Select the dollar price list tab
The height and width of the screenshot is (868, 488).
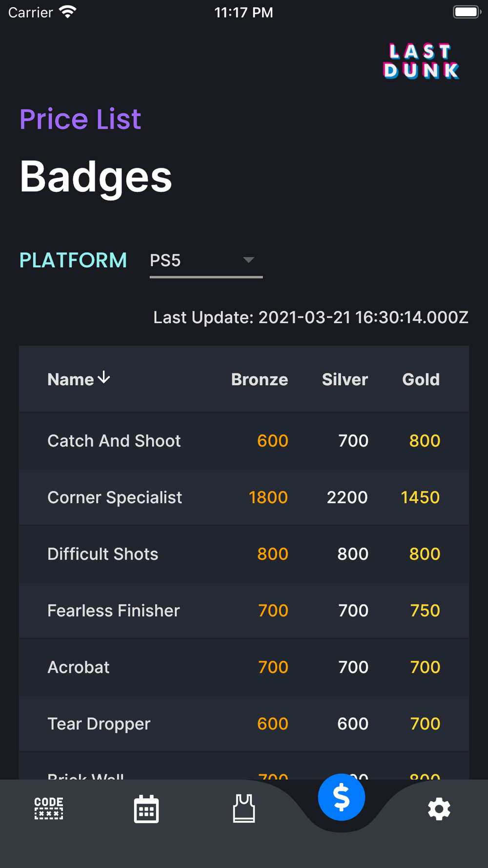coord(342,797)
